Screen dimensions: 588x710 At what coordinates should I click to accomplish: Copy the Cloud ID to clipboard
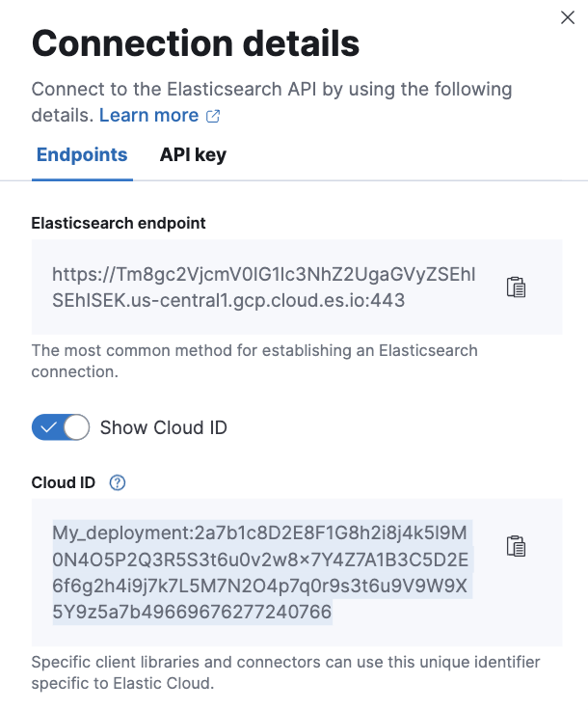pos(516,546)
